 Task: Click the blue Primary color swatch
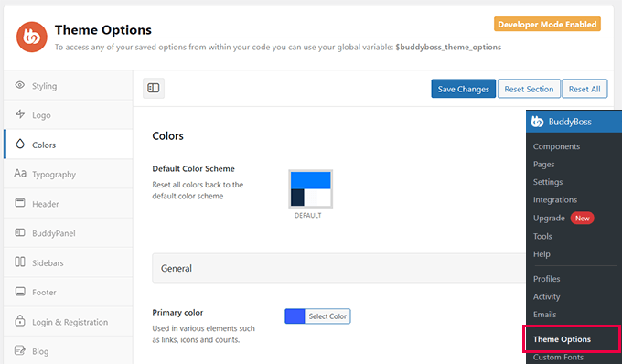(295, 316)
